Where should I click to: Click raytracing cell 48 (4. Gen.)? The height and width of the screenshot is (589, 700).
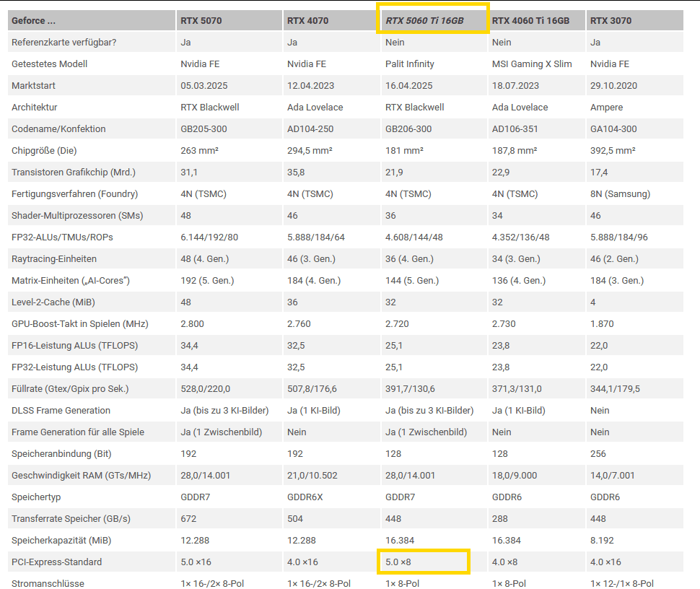[x=204, y=259]
